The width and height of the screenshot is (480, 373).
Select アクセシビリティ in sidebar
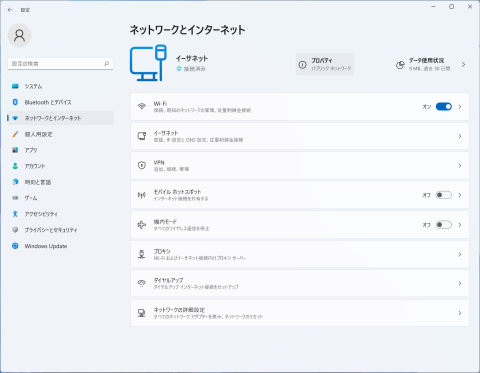pos(60,214)
